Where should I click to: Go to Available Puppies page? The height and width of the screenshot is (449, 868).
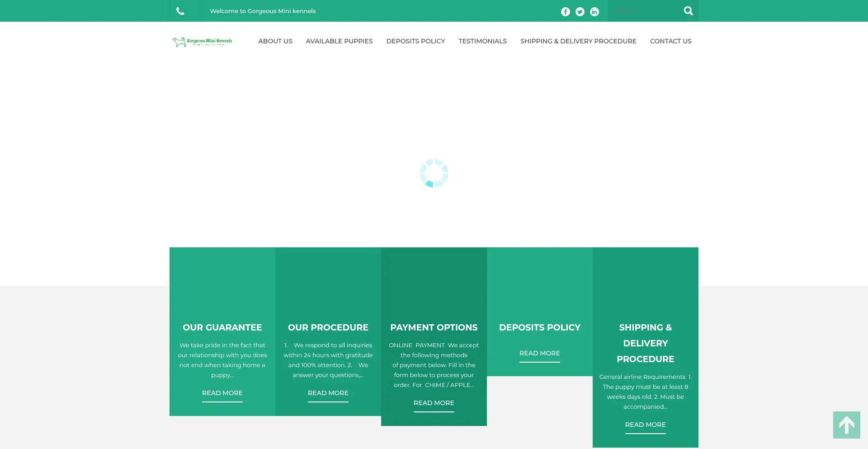[339, 41]
